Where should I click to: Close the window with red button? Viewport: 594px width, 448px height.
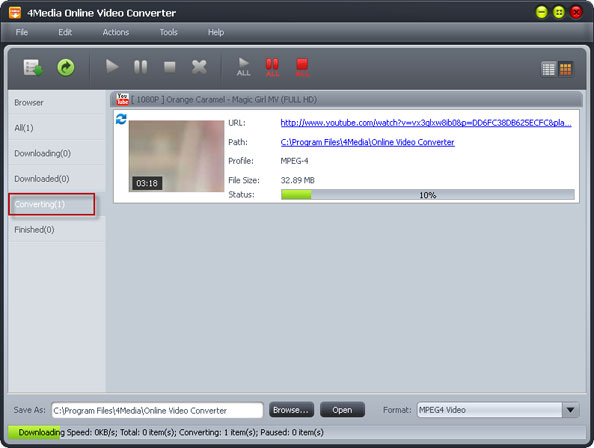(x=576, y=12)
